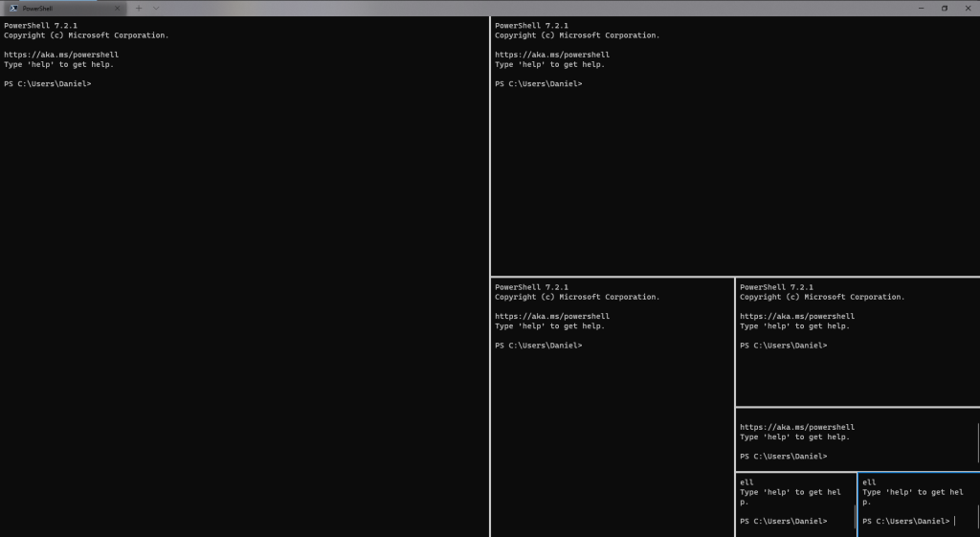Click scrollbar in the pane starting with https://aka.ms

[x=977, y=442]
